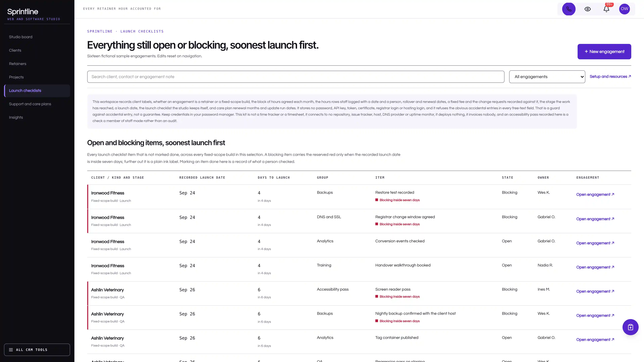Viewport: 644px width, 362px height.
Task: Click 'Handover walkthrough booked' item text
Action: pyautogui.click(x=403, y=265)
